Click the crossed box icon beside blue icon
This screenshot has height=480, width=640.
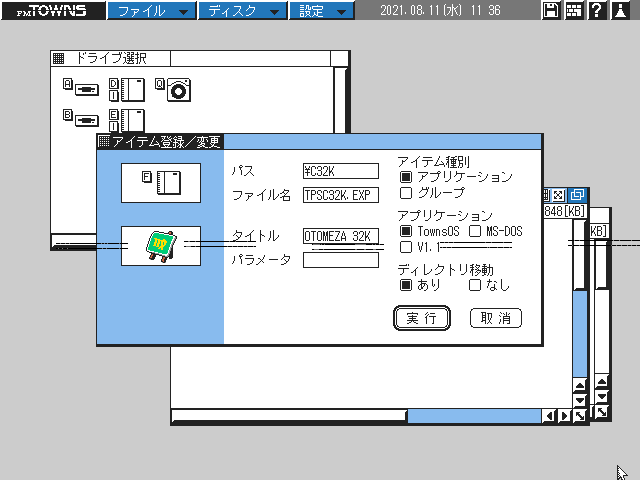tap(558, 196)
